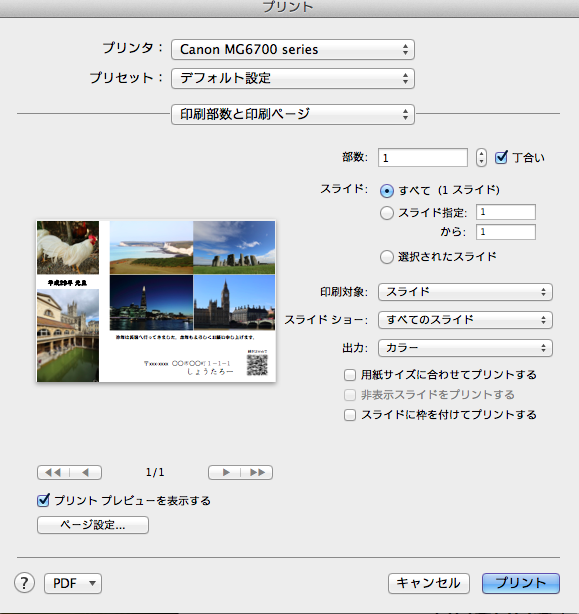Image resolution: width=579 pixels, height=614 pixels.
Task: Go to the previous preview page
Action: pyautogui.click(x=86, y=473)
